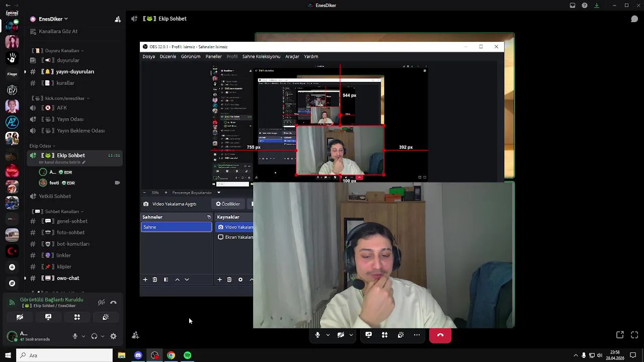The width and height of the screenshot is (644, 362).
Task: Collapse the Sohbet Kanalları category
Action: 58,212
